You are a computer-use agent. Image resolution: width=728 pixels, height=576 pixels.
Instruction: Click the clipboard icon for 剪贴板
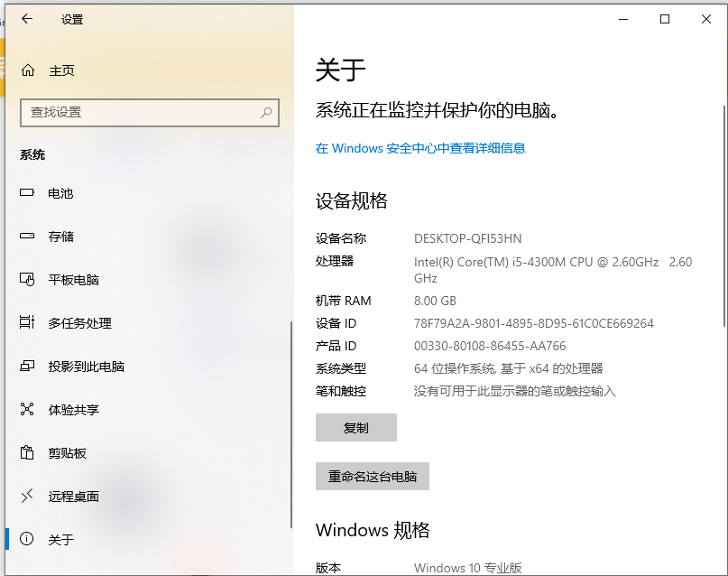click(27, 452)
